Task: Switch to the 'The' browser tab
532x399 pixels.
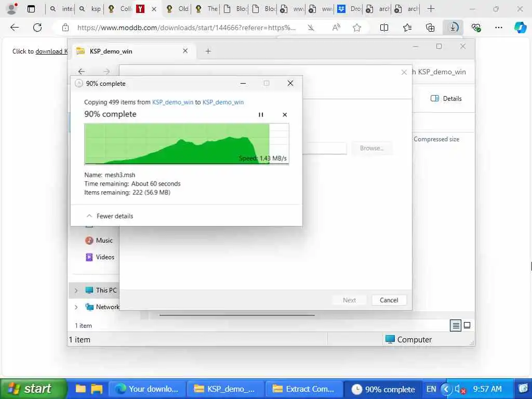Action: pos(207,9)
